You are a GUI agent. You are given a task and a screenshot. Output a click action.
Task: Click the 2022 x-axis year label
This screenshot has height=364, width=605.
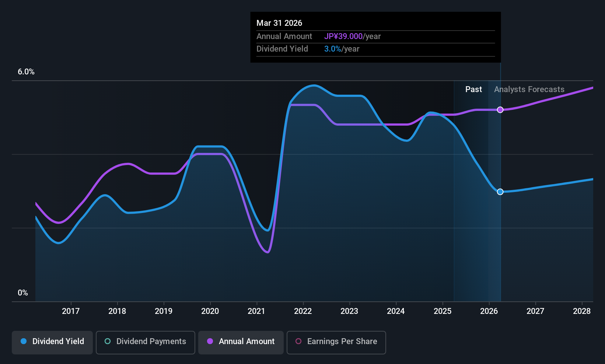(x=303, y=311)
